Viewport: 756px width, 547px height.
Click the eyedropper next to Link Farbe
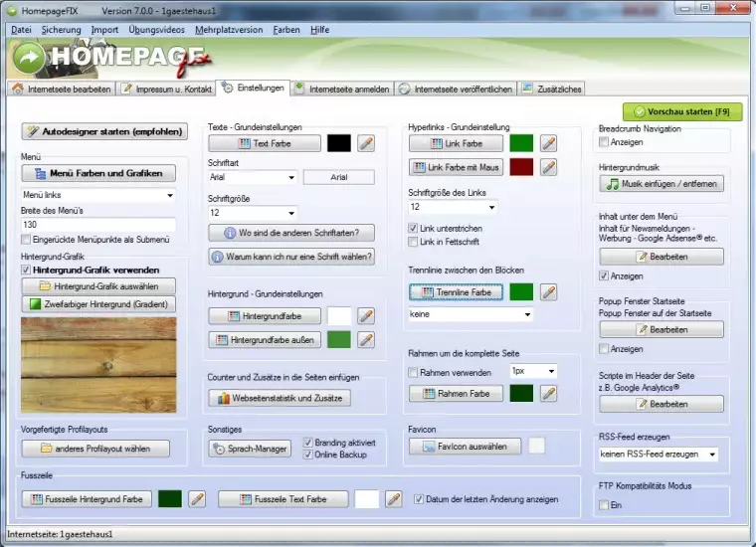(548, 143)
